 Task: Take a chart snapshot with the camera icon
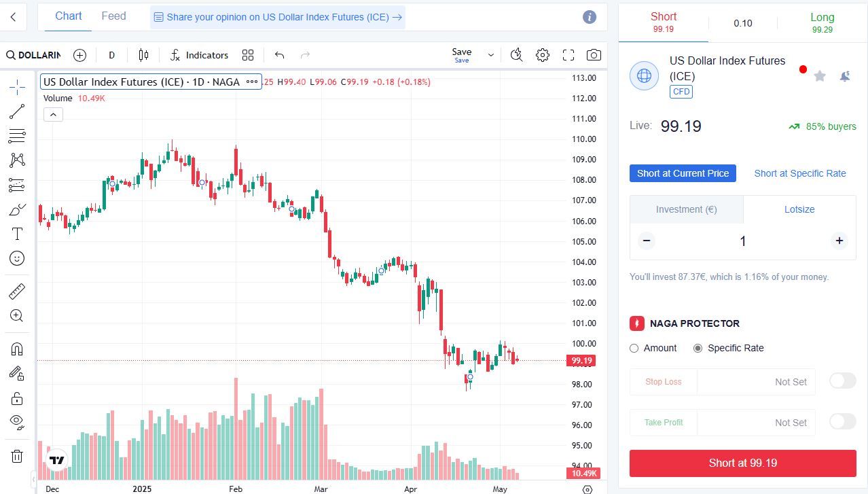[x=593, y=55]
